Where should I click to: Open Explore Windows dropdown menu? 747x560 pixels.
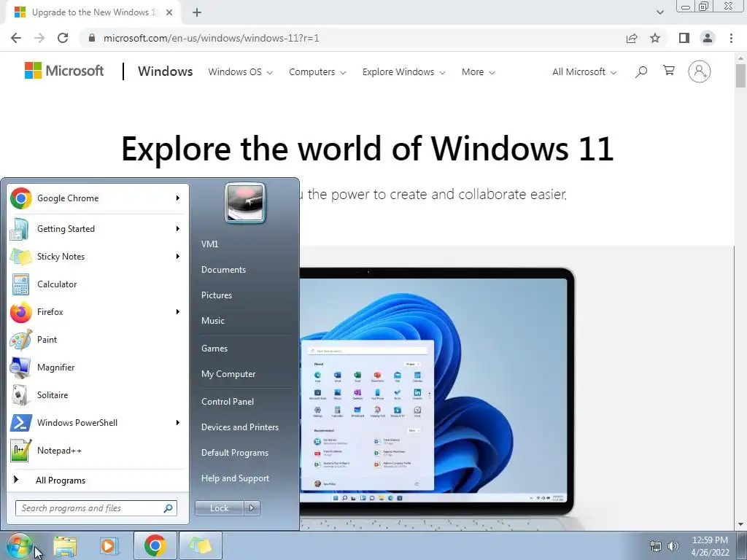[x=403, y=72]
